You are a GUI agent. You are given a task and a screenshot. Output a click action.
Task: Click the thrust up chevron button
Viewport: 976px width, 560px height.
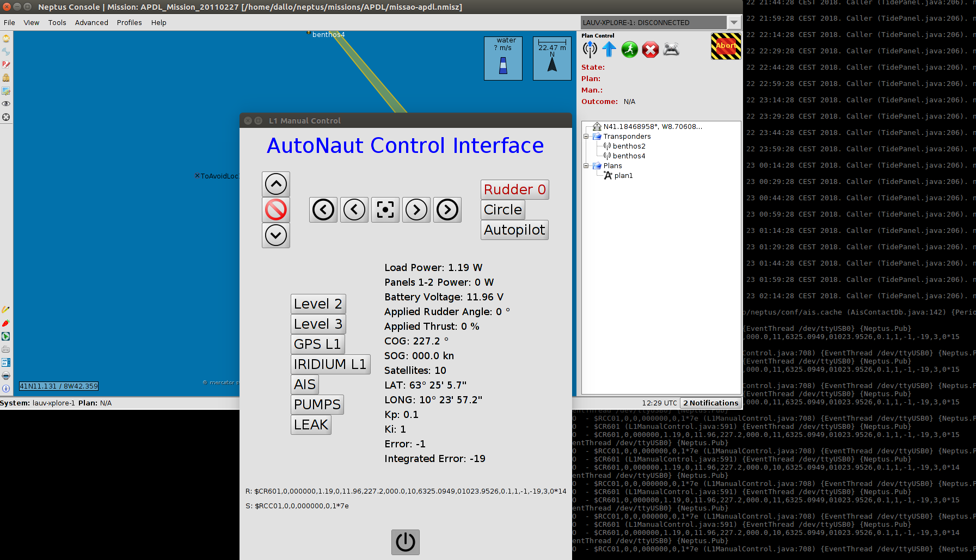coord(276,184)
